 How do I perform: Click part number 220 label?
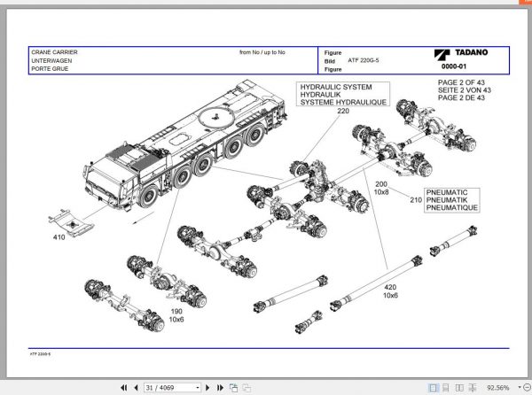coord(343,111)
